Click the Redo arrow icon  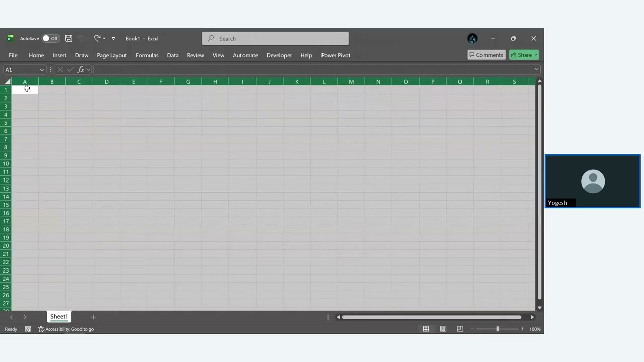click(97, 38)
